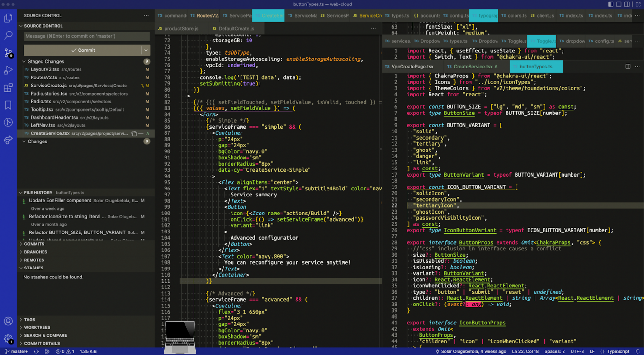Click the Accounts icon in activity bar

[x=8, y=321]
